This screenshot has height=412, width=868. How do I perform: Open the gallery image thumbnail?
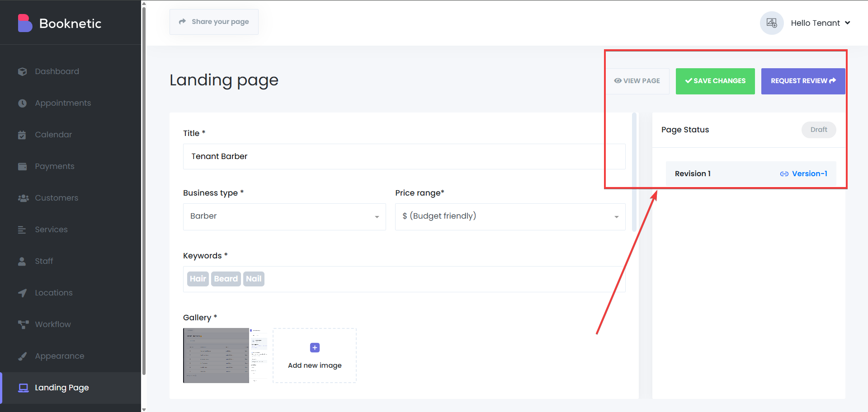point(226,356)
